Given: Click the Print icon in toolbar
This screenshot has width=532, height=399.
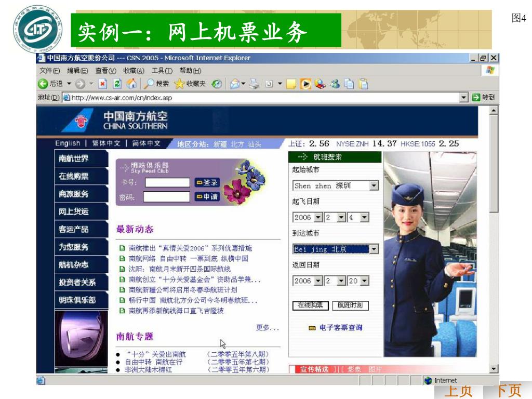Looking at the screenshot, I should (255, 84).
